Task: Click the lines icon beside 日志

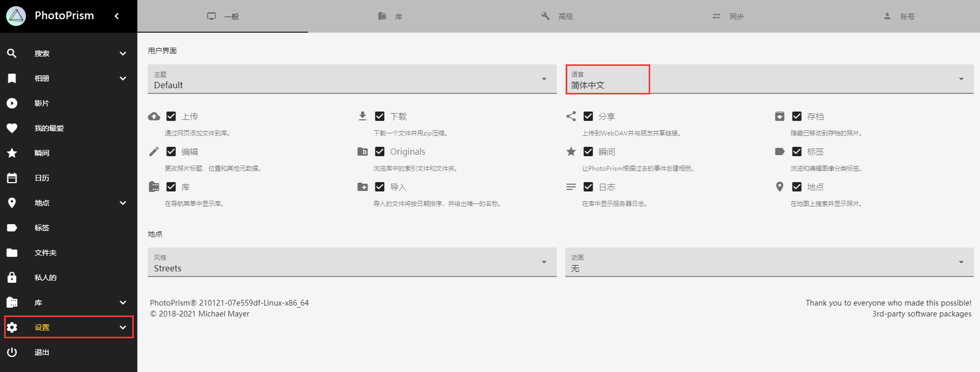Action: (571, 187)
